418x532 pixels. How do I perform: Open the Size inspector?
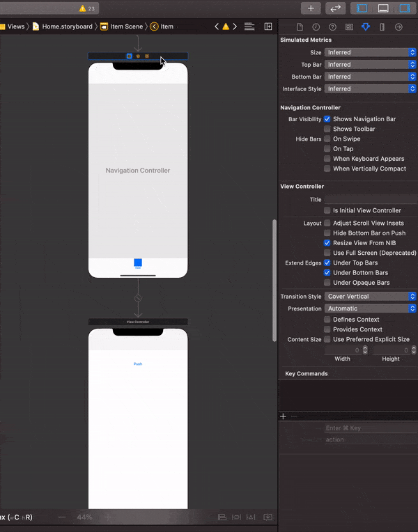pos(382,26)
